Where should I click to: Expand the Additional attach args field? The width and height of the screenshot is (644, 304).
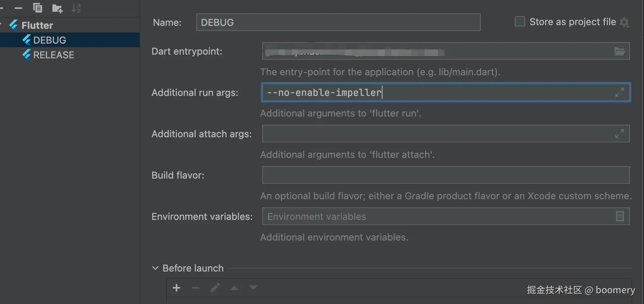[x=619, y=134]
